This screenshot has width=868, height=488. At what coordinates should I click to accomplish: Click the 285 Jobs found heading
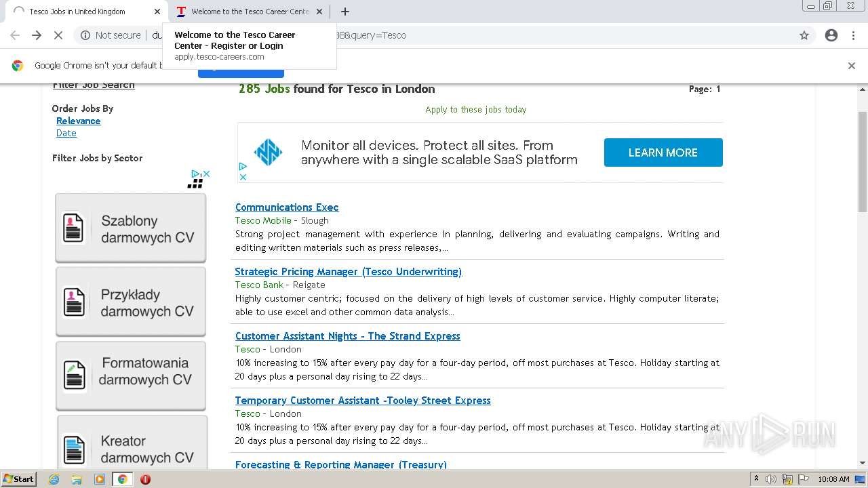click(x=337, y=89)
